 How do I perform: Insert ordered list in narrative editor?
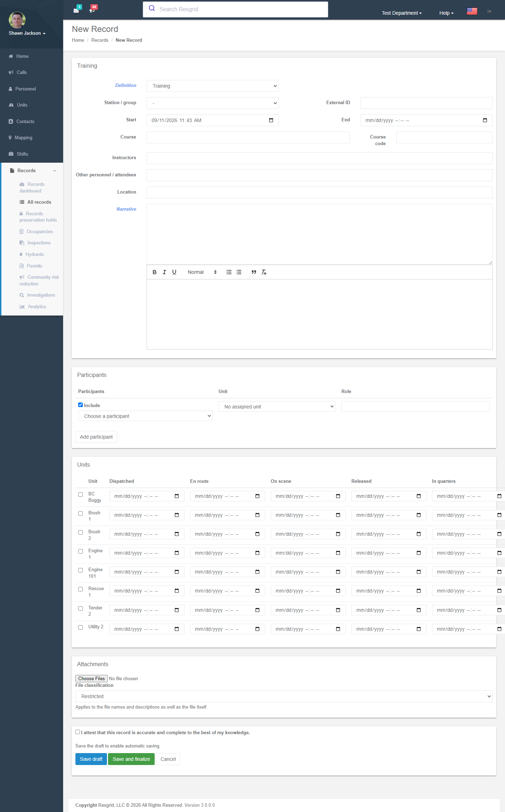click(x=229, y=272)
